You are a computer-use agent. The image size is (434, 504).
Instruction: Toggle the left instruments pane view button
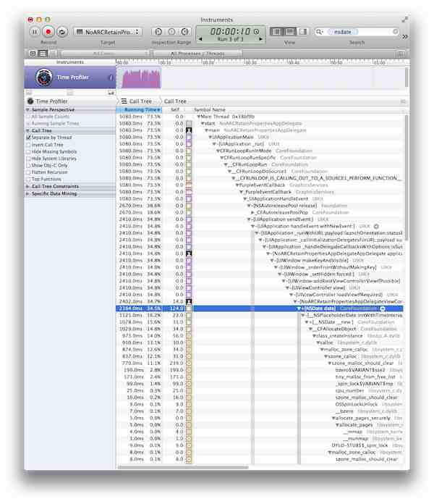pos(276,32)
